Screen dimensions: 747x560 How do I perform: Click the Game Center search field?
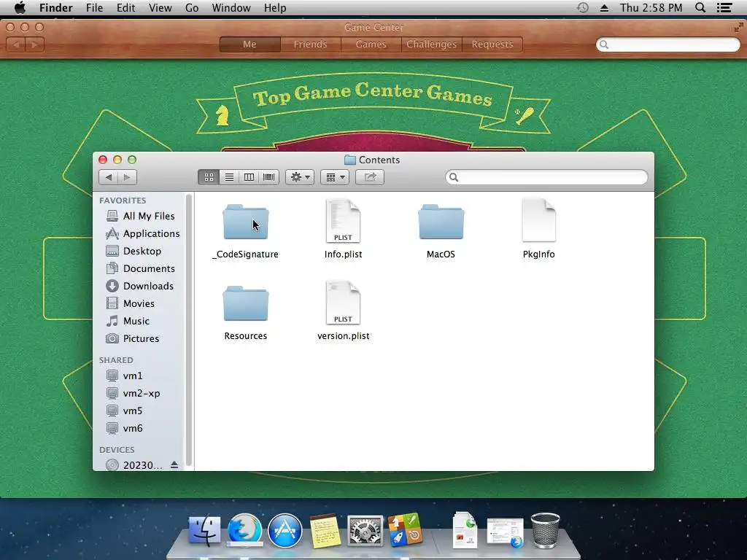(x=668, y=44)
